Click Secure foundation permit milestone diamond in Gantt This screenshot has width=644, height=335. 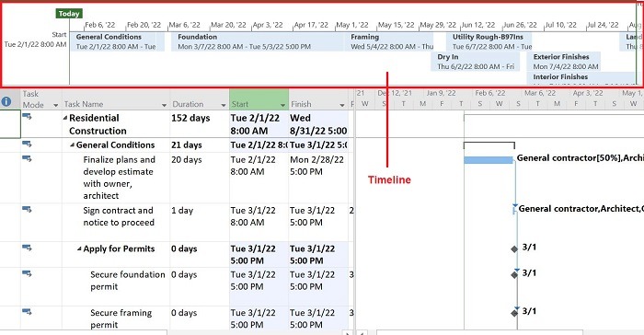(514, 274)
